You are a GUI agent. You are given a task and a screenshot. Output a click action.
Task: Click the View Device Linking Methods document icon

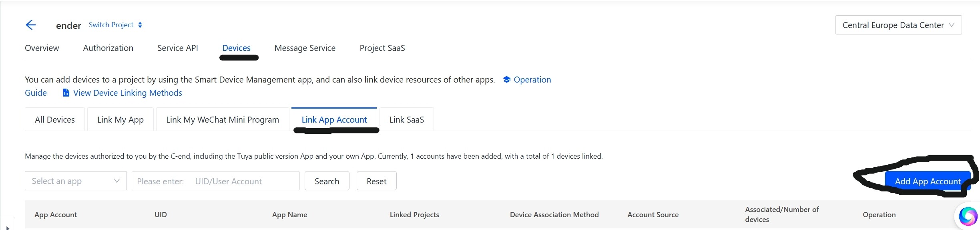click(x=66, y=93)
